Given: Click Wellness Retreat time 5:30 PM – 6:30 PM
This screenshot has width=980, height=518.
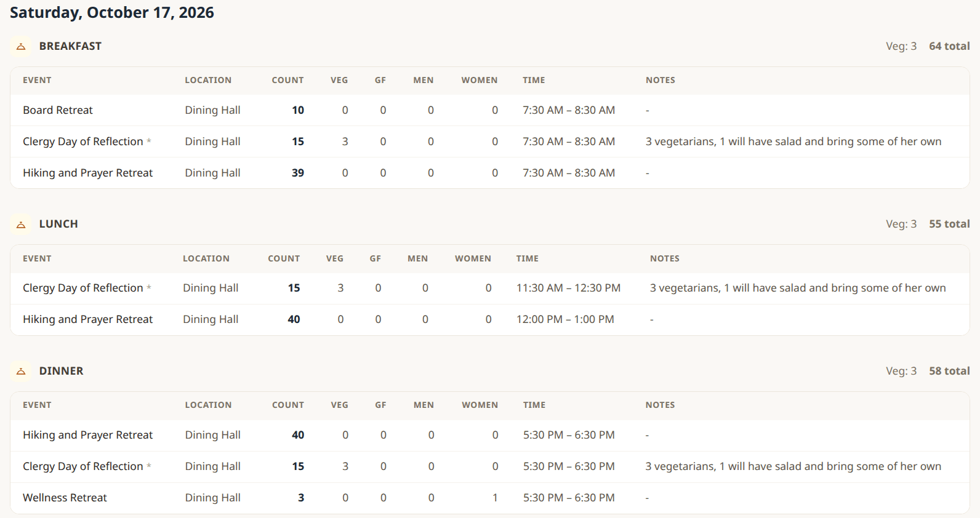Looking at the screenshot, I should (x=569, y=498).
